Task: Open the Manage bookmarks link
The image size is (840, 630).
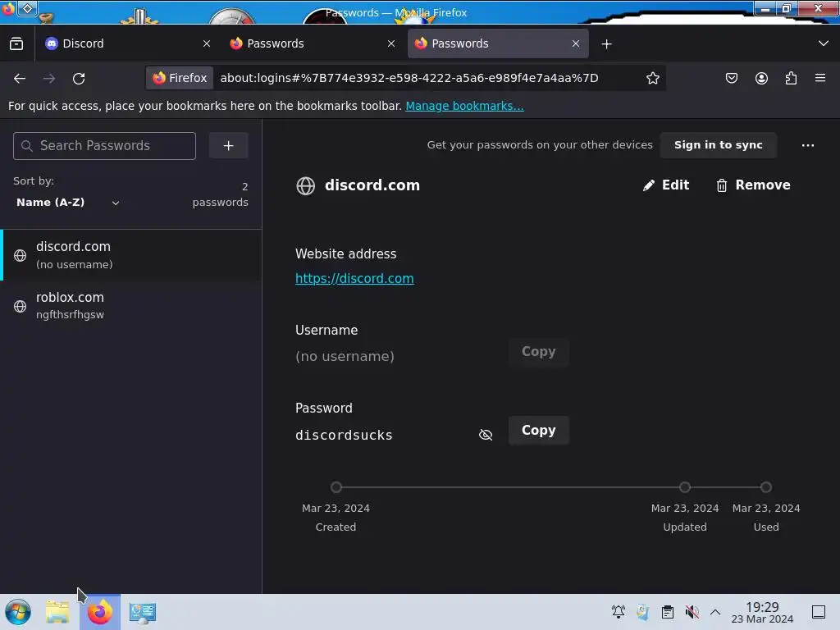Action: [464, 106]
